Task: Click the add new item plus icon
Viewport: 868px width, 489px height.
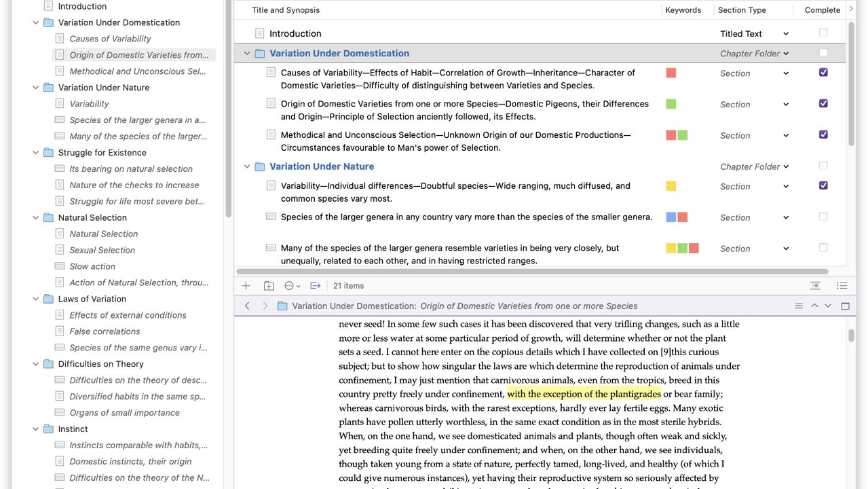Action: [246, 286]
